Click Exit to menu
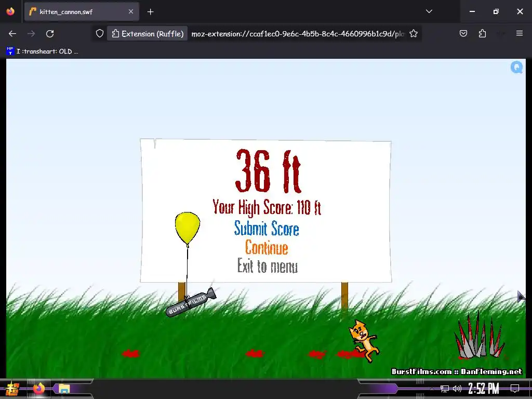This screenshot has height=399, width=532. click(268, 265)
